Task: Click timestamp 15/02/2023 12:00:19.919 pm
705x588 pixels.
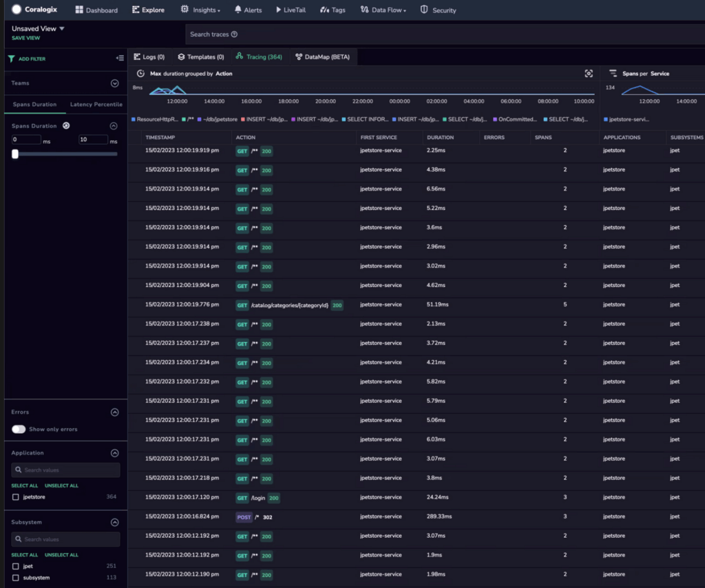Action: pos(182,151)
